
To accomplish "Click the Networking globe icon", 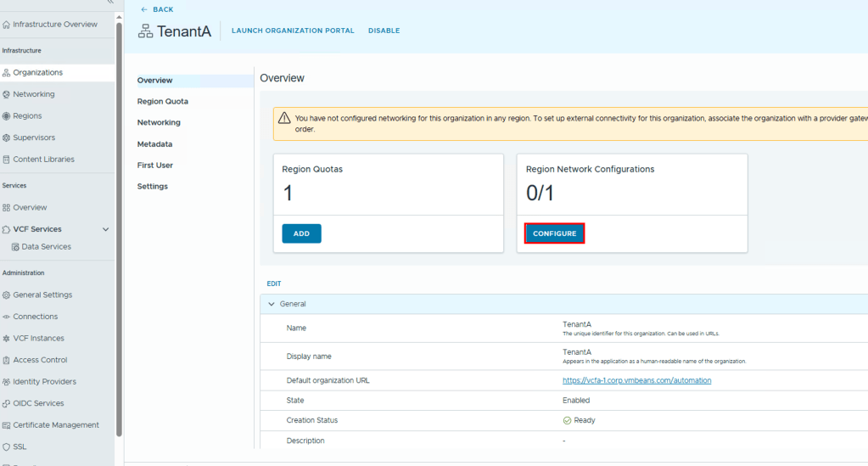I will [7, 94].
